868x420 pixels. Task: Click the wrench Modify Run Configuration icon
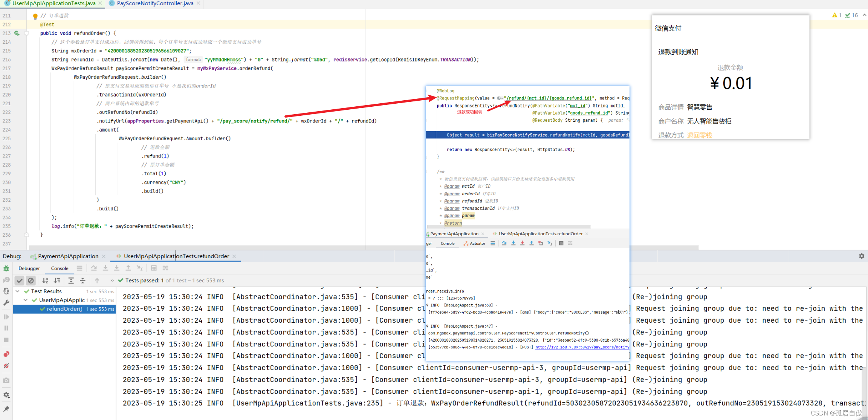(6, 303)
